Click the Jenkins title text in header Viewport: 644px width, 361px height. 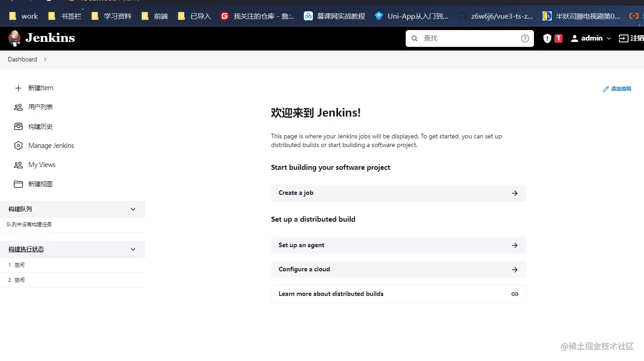pos(50,38)
